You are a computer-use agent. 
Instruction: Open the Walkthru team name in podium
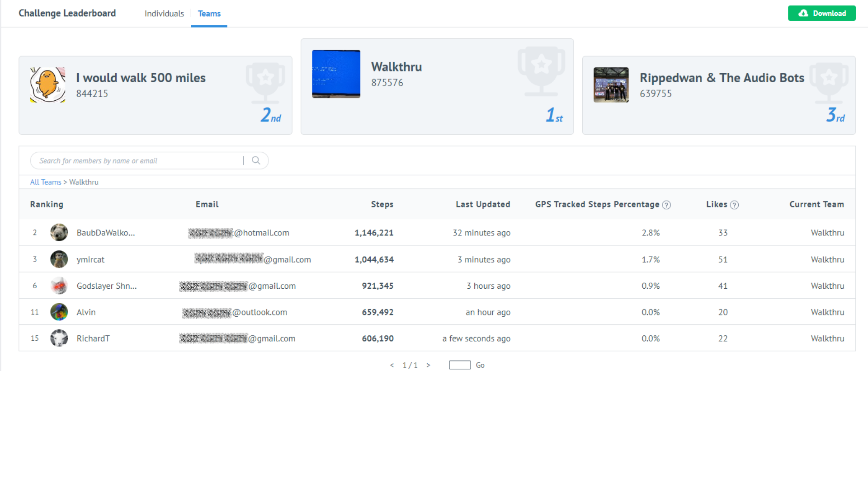[x=396, y=67]
